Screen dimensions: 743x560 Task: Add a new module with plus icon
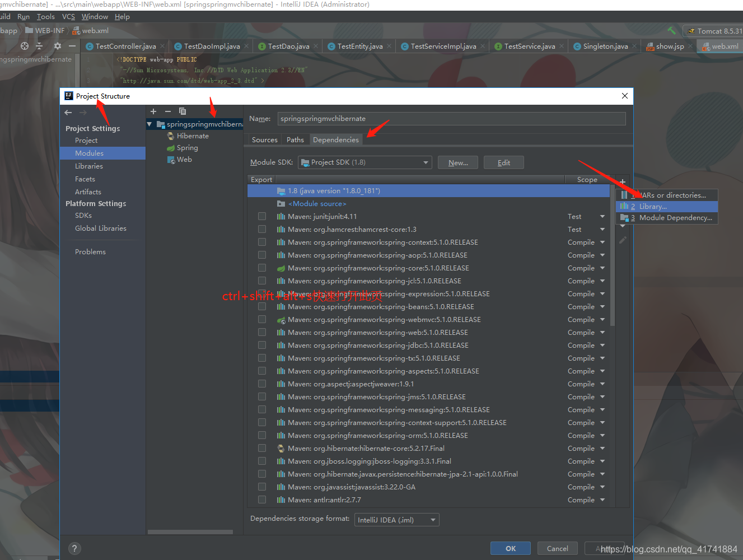pos(153,111)
